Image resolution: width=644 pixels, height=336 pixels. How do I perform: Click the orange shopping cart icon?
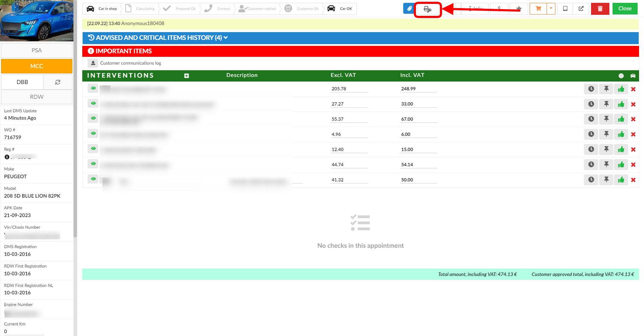538,9
